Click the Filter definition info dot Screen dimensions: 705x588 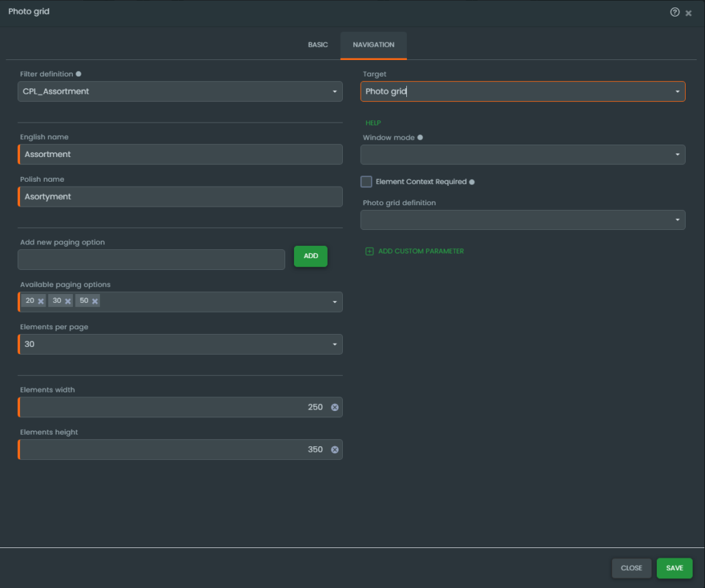[x=78, y=74]
